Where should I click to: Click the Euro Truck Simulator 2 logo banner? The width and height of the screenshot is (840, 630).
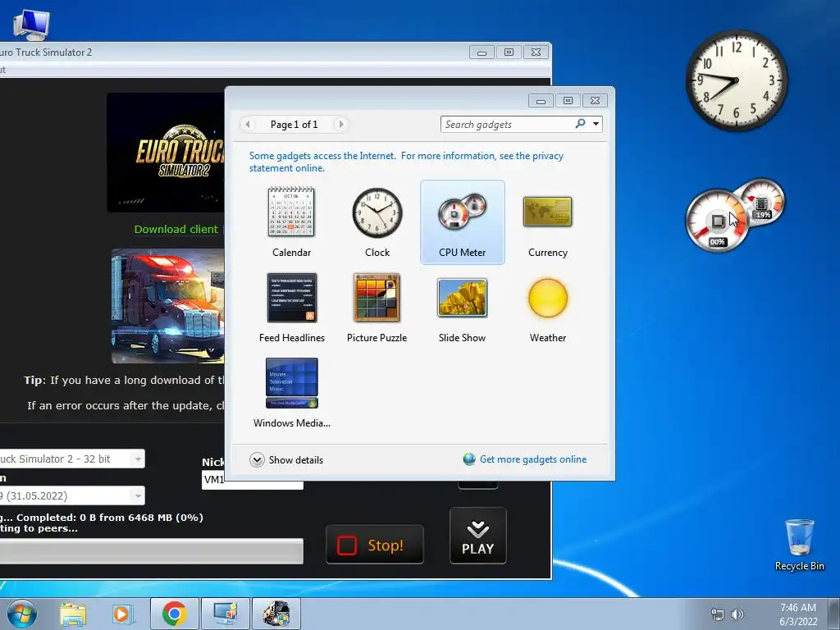tap(166, 153)
